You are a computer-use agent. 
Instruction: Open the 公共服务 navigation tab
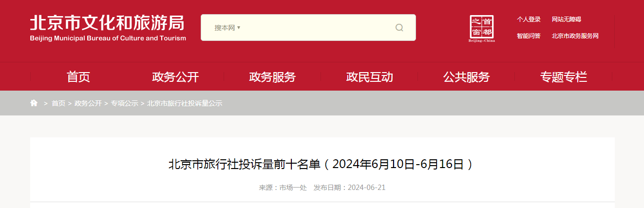tap(466, 77)
